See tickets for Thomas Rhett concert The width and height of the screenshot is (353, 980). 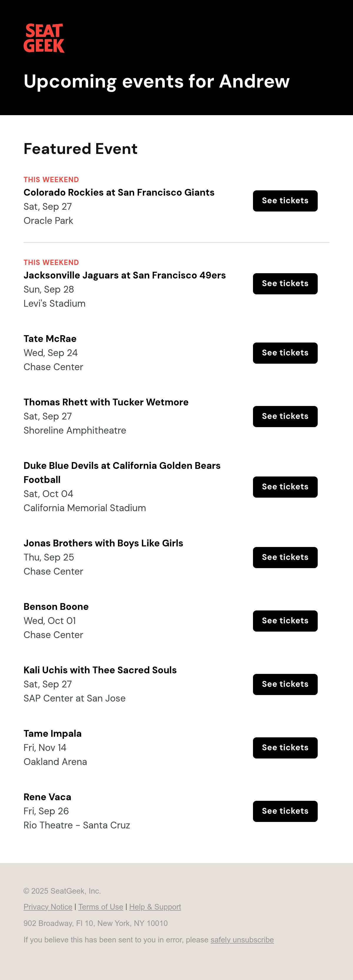[x=285, y=417]
